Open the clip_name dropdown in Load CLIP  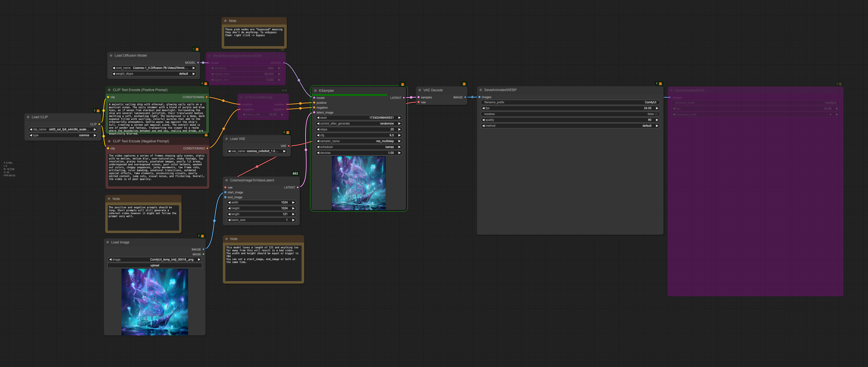click(x=63, y=129)
